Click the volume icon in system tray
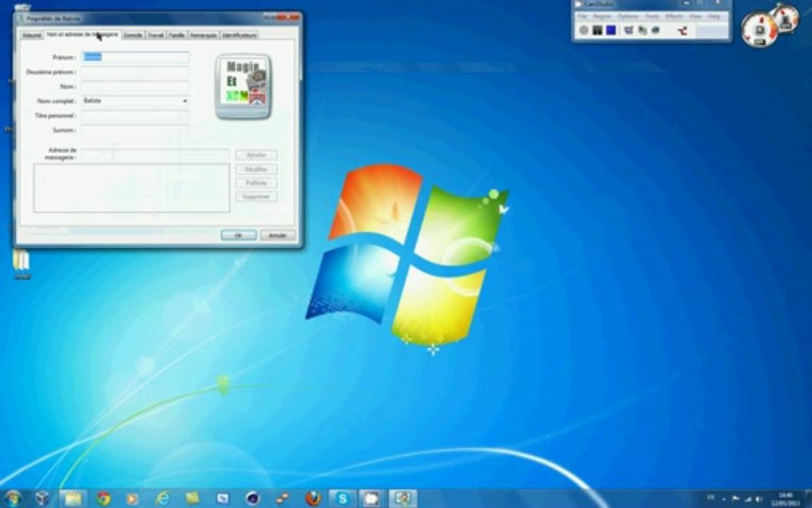812x508 pixels. [761, 500]
